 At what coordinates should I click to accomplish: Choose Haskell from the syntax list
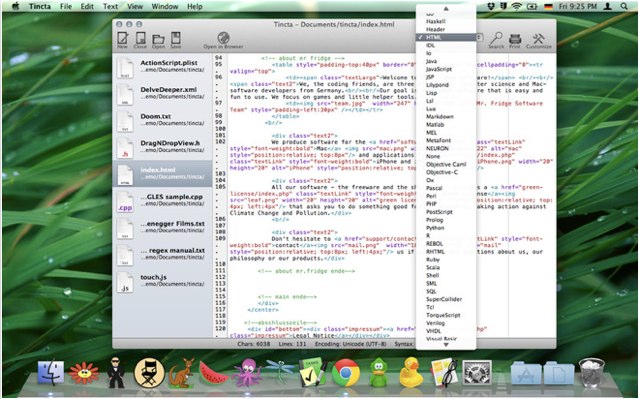(446, 21)
